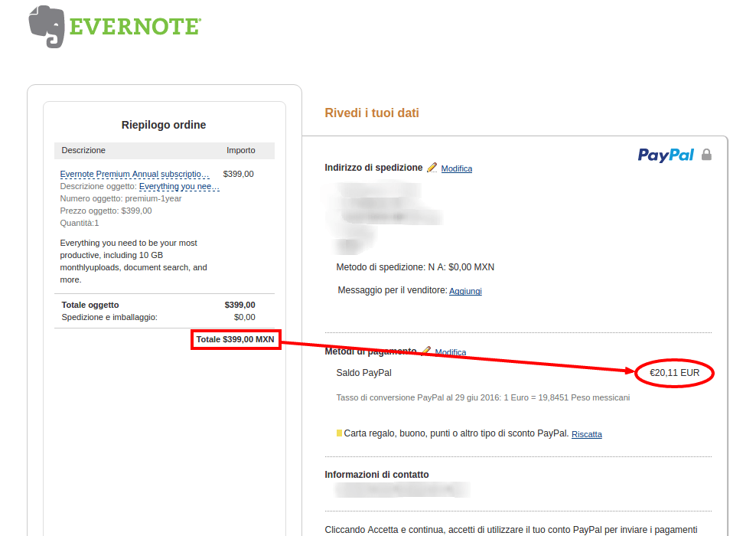Click pencil icon beside Metodi di pagamento

425,351
